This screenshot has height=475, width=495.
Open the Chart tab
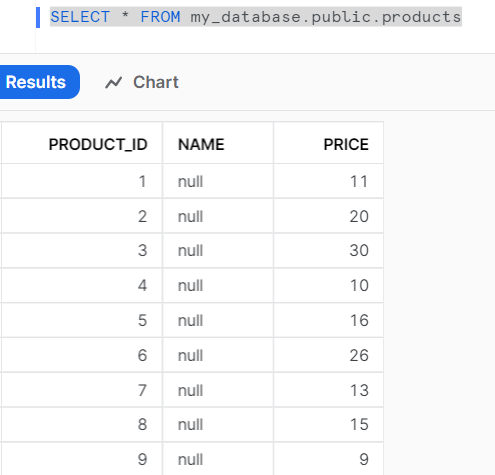coord(142,82)
